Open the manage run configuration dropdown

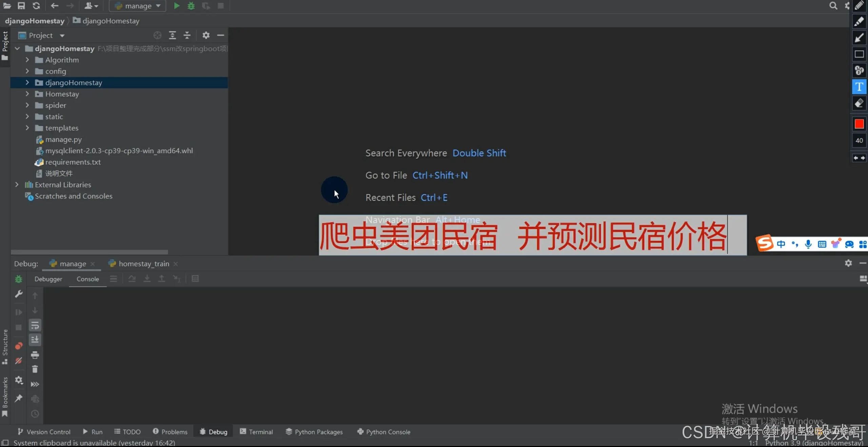click(137, 6)
